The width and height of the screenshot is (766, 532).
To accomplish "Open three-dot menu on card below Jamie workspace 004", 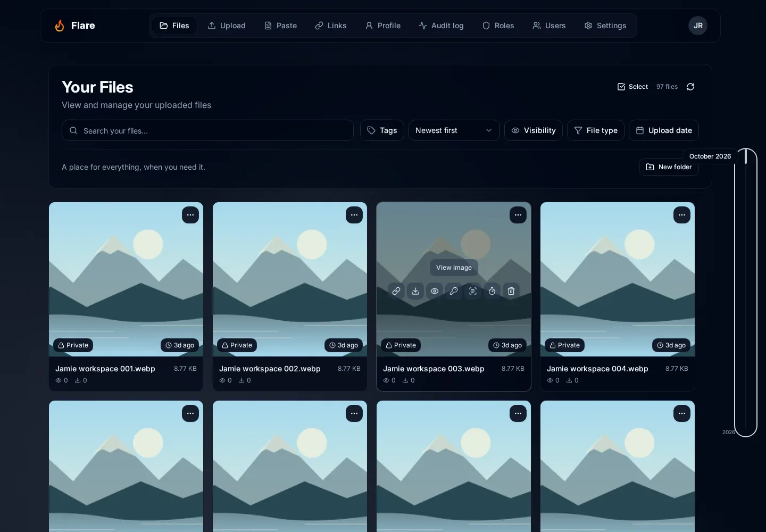I will click(682, 413).
